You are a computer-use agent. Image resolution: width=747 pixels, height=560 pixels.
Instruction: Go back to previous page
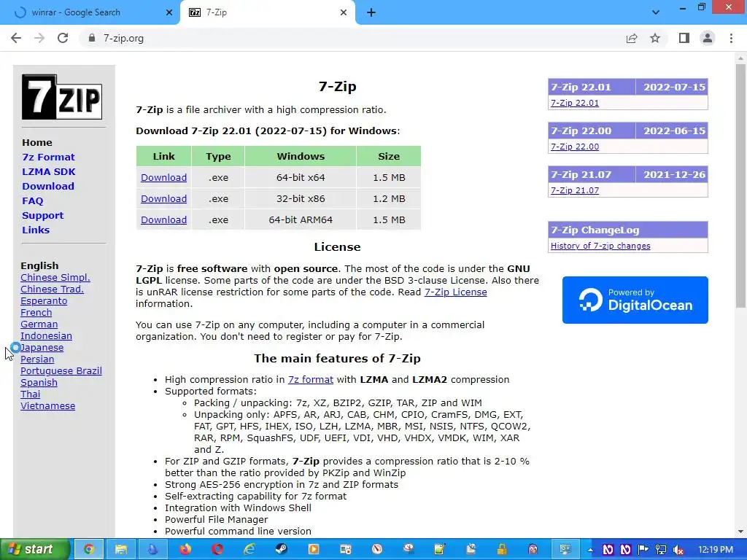(x=16, y=38)
